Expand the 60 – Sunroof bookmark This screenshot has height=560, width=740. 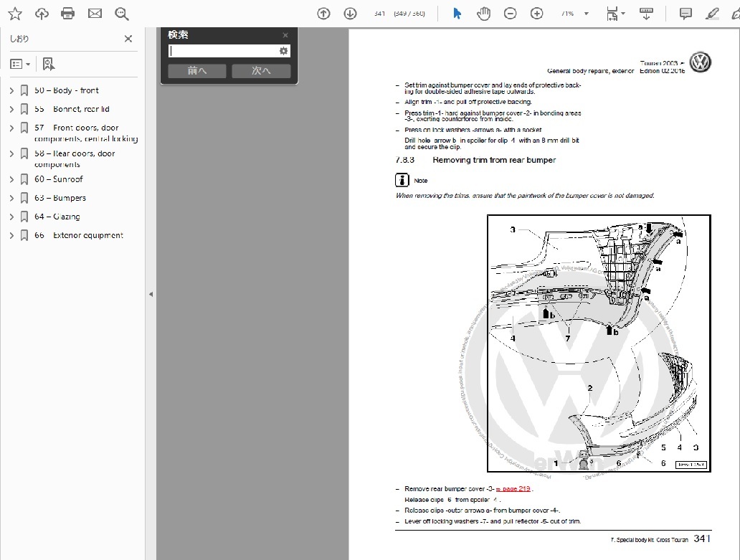click(11, 179)
